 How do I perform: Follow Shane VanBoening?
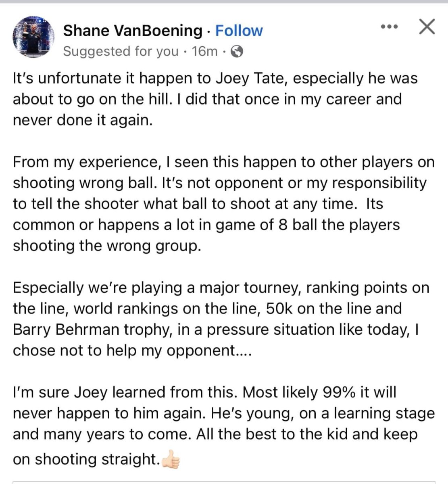tap(239, 31)
